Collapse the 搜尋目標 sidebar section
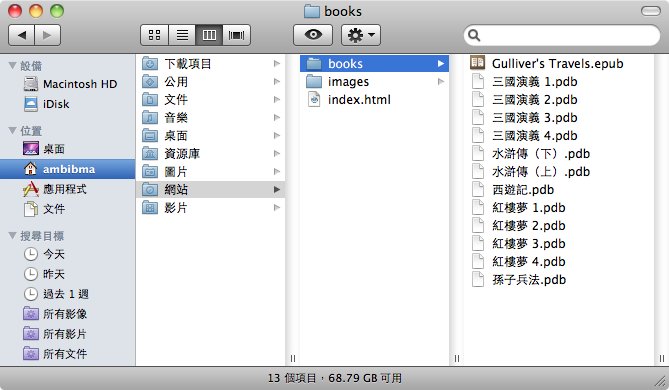The height and width of the screenshot is (390, 669). [13, 236]
